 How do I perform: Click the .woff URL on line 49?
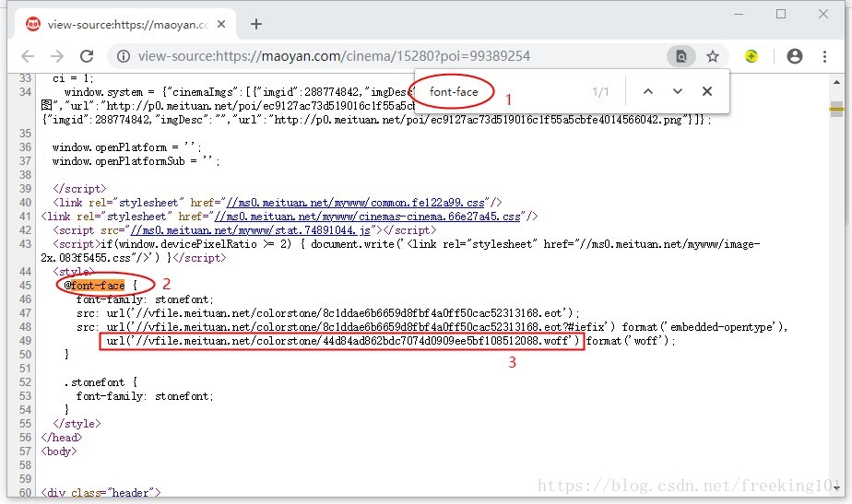[342, 341]
